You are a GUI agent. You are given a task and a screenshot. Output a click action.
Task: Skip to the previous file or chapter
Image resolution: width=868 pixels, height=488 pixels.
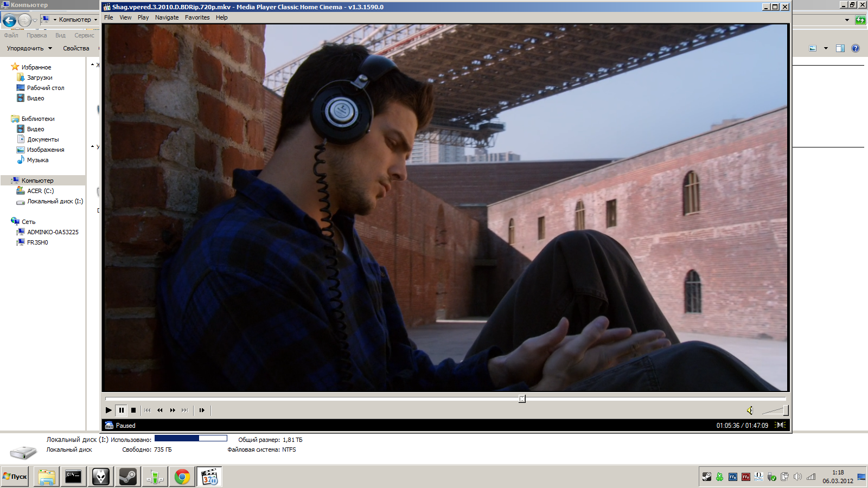[x=148, y=410]
